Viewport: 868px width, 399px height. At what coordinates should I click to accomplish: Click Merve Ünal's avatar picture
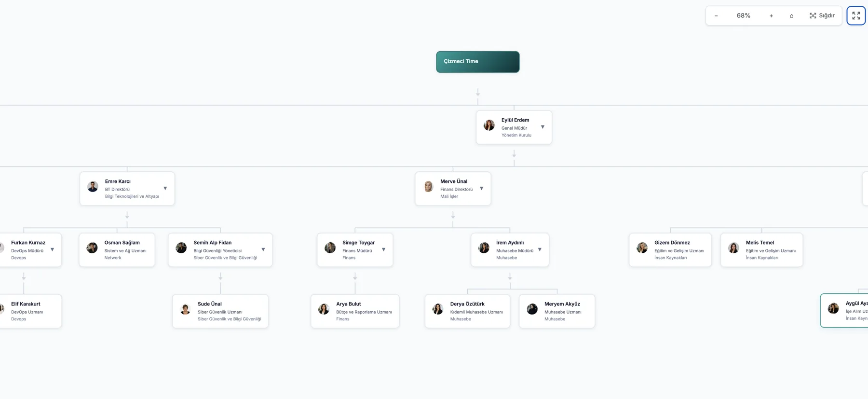[x=428, y=187]
